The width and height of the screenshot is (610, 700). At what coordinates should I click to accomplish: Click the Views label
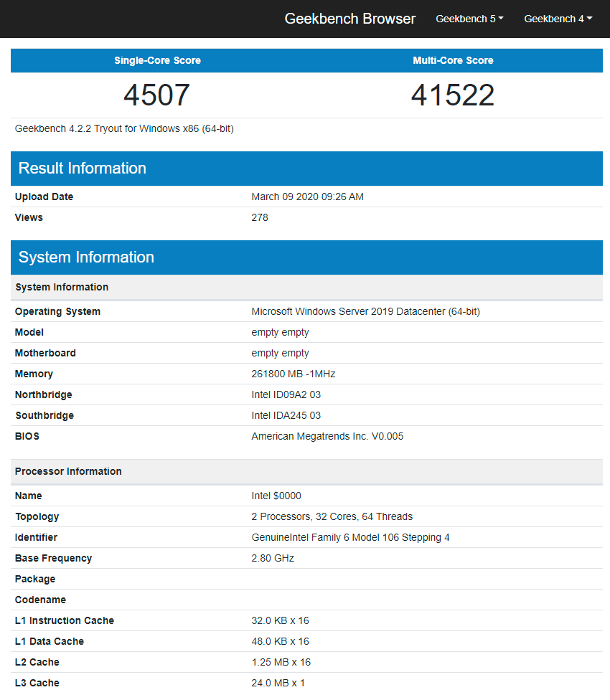[29, 217]
